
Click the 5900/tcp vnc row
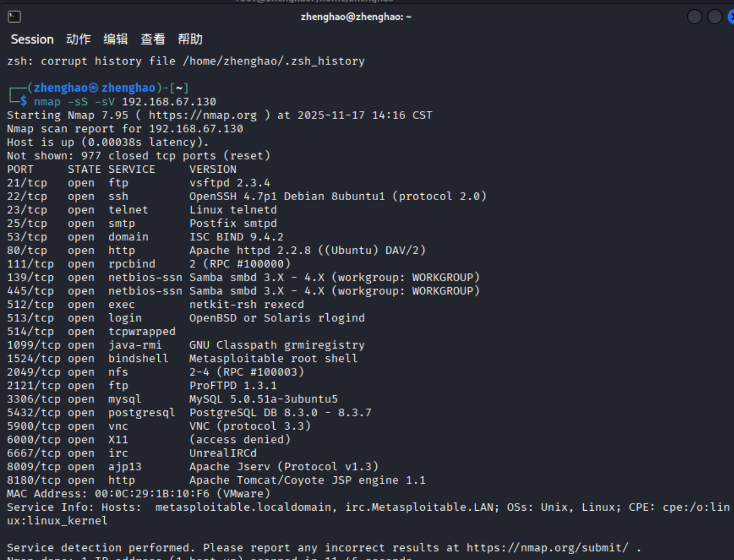[159, 426]
